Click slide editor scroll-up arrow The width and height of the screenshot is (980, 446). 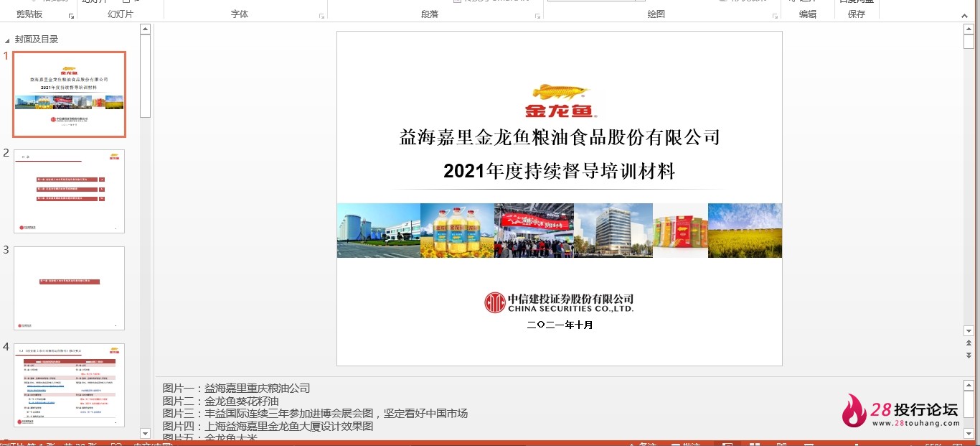(x=969, y=29)
